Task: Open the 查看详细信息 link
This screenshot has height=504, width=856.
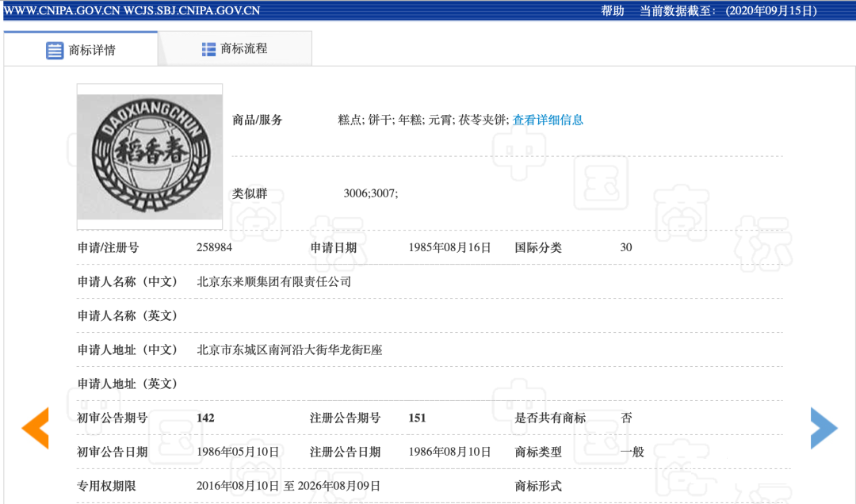Action: (548, 120)
